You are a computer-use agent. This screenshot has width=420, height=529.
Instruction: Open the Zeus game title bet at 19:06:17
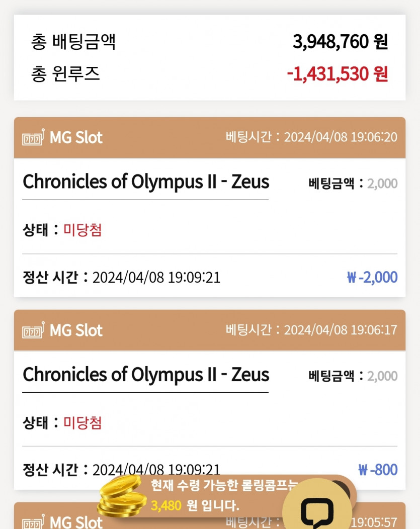point(146,375)
